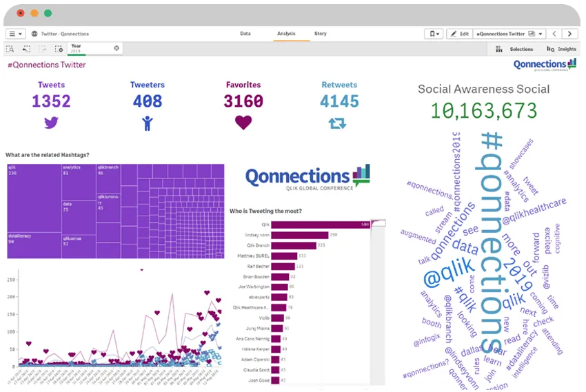Viewport: 586px width, 392px height.
Task: Click the Favorites value 3160
Action: 243,101
